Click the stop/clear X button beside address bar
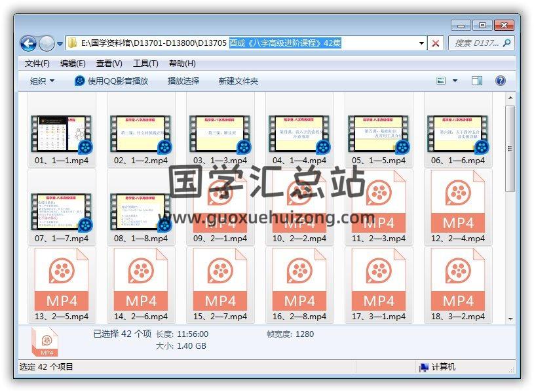The height and width of the screenshot is (392, 534). coord(436,43)
